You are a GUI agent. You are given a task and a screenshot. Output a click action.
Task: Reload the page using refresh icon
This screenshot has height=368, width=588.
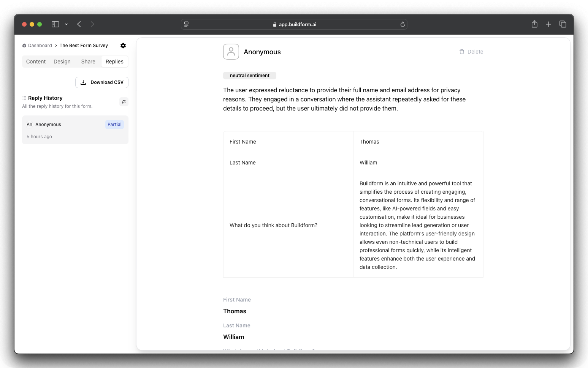403,24
